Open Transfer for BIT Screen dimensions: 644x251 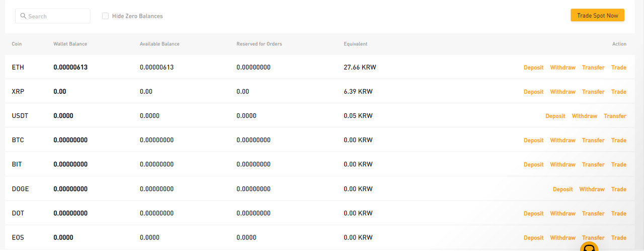[593, 164]
